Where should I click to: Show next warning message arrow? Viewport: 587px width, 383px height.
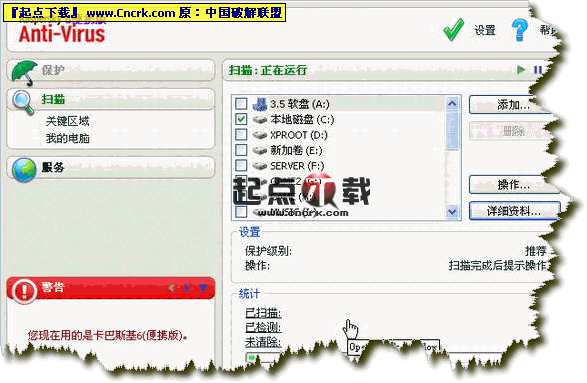186,288
